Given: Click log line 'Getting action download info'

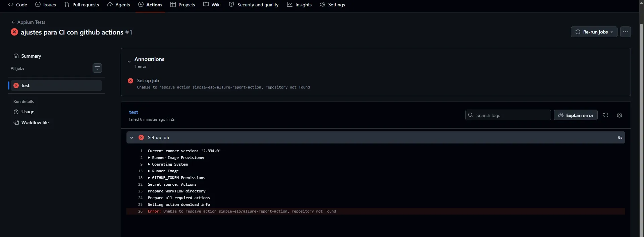Looking at the screenshot, I should point(179,204).
